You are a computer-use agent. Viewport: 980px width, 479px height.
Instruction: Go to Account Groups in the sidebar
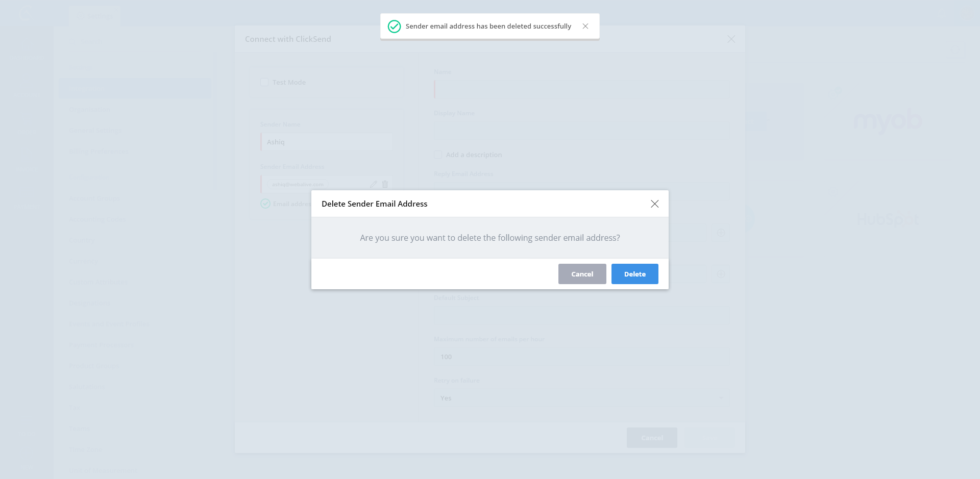(x=94, y=198)
